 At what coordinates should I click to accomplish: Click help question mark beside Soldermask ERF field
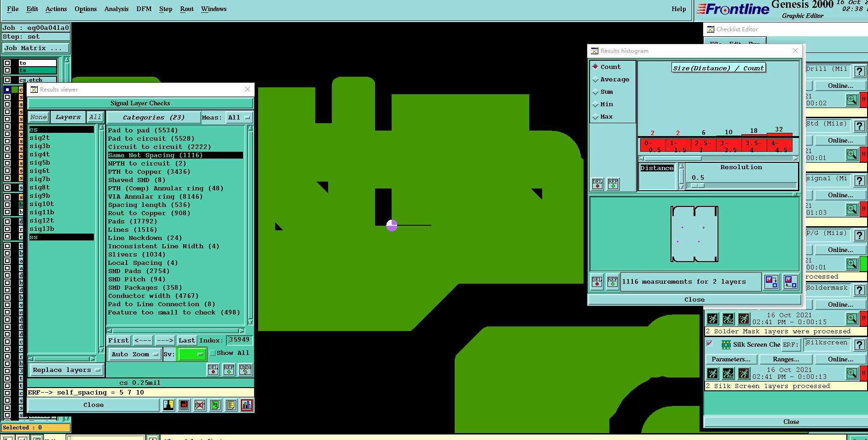coord(859,290)
